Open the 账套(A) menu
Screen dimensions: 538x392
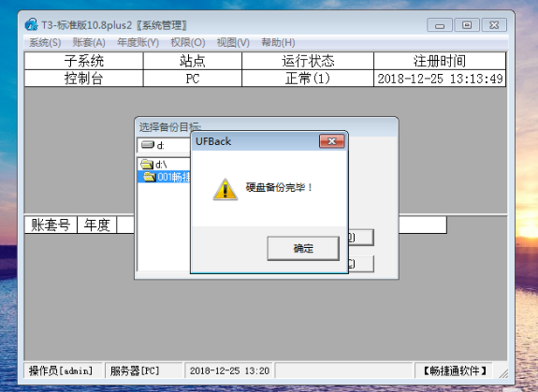pos(89,42)
